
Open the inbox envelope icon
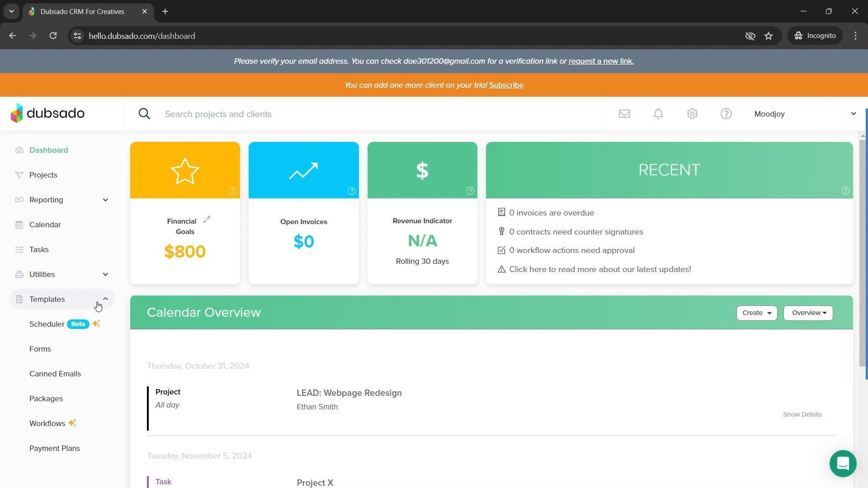pos(624,114)
